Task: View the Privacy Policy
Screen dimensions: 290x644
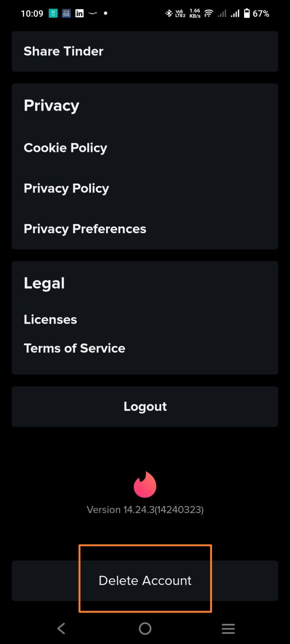Action: (x=66, y=189)
